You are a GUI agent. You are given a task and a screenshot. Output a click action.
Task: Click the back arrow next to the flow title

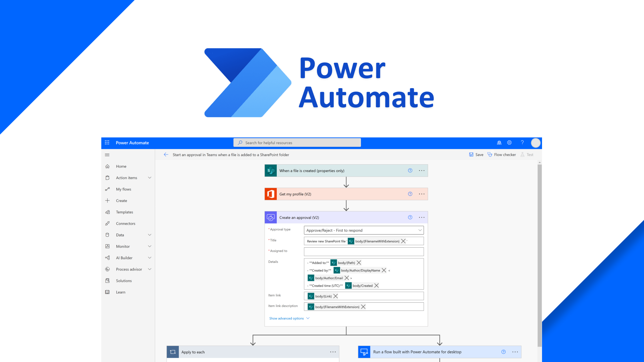coord(166,155)
